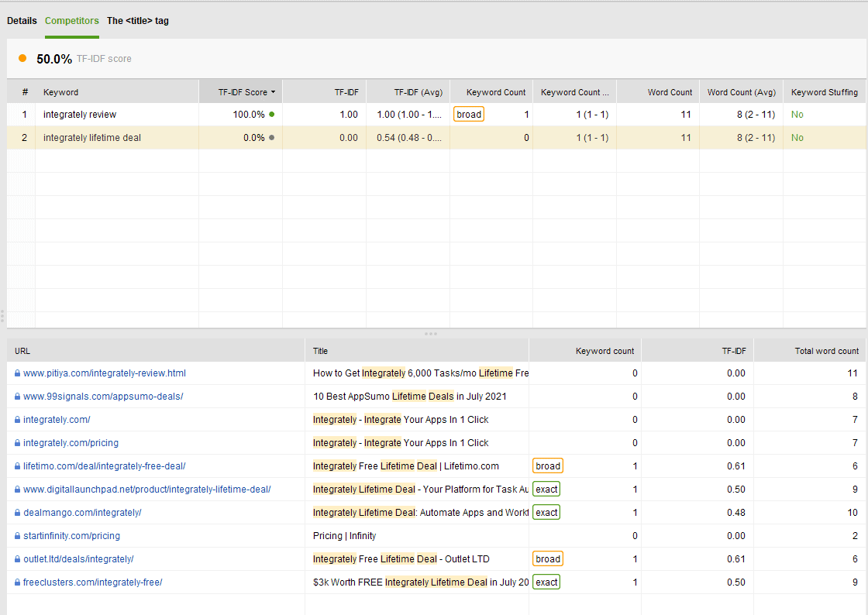Click the '0.54 (0.48 - 0....' TF-IDF Avg cell
The width and height of the screenshot is (868, 615).
(409, 138)
